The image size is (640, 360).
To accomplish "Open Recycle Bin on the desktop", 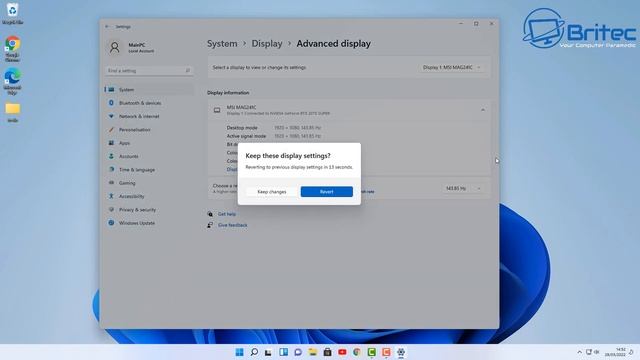I will pyautogui.click(x=12, y=13).
